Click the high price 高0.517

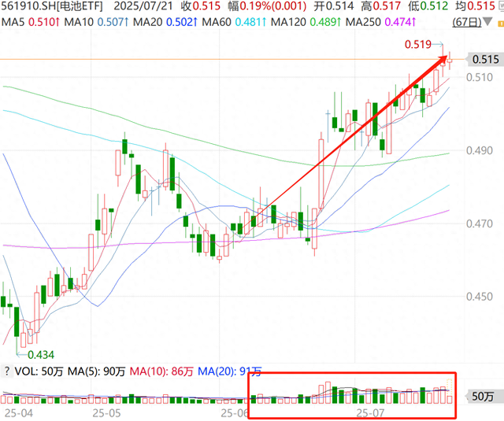pyautogui.click(x=381, y=6)
